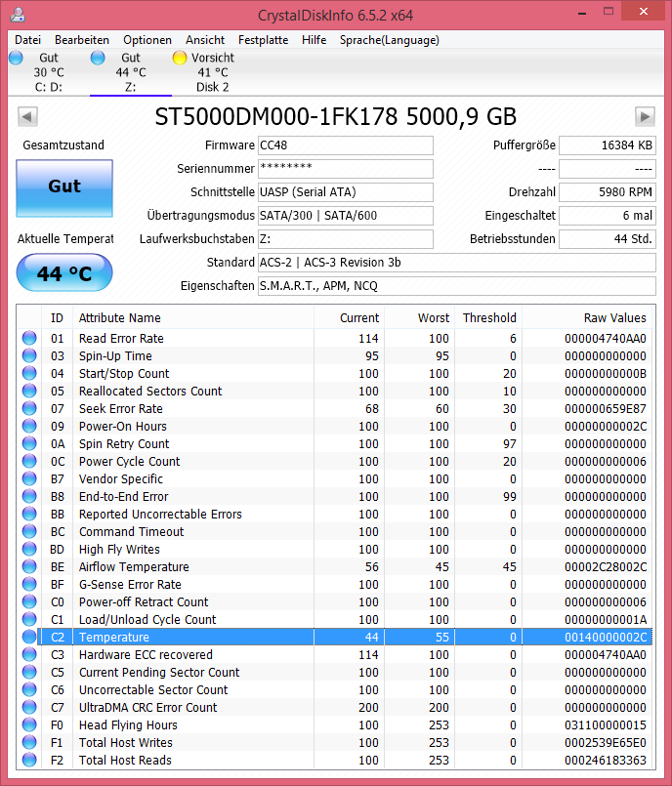Select the G-Sense Error Rate row text
Viewport: 672px width, 786px height.
pos(130,585)
